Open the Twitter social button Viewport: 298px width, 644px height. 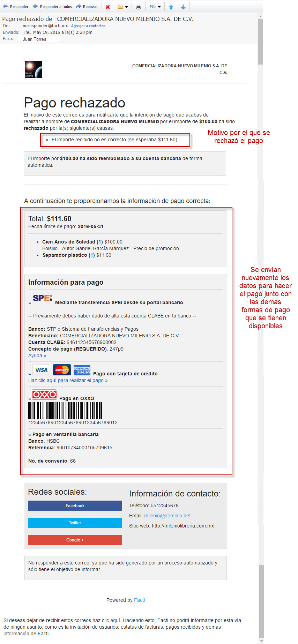(75, 523)
